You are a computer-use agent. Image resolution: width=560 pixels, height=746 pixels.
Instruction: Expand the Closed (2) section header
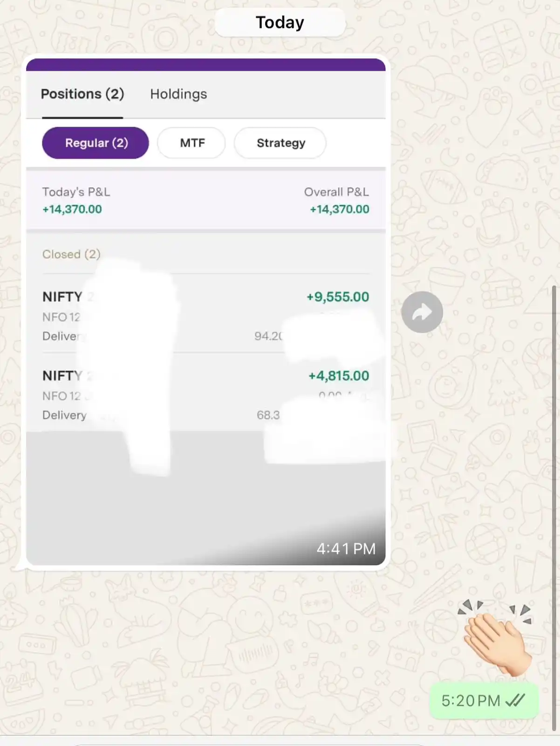click(71, 254)
